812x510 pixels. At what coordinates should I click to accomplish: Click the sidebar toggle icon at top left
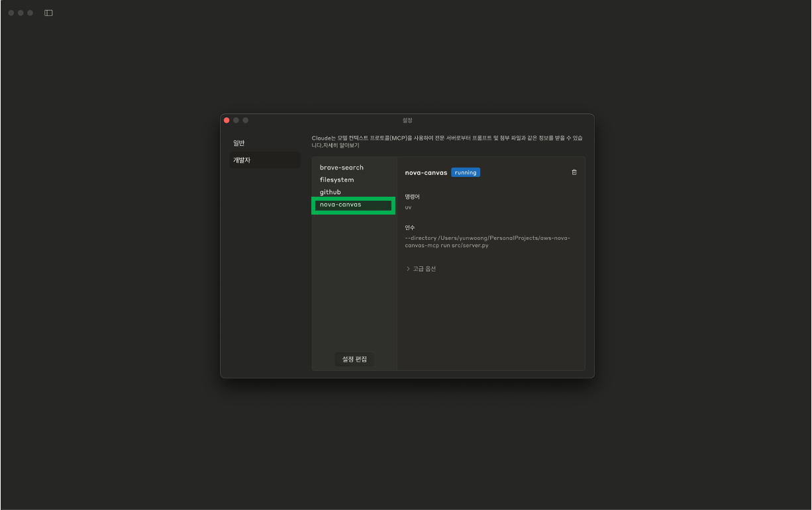(x=48, y=12)
